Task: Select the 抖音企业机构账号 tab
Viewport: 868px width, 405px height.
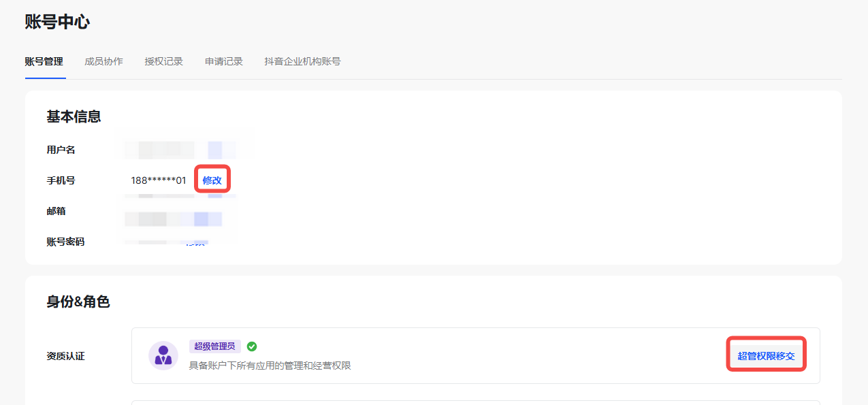Action: [x=302, y=61]
